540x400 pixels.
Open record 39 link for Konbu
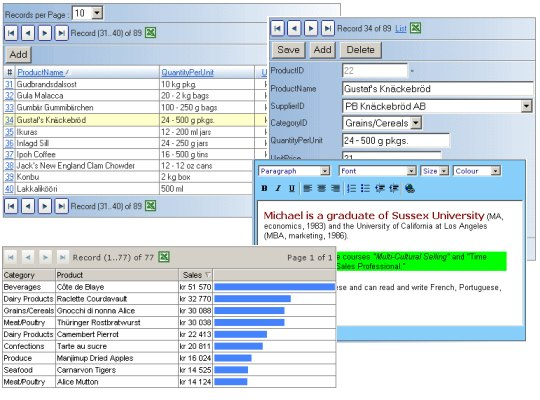click(x=9, y=177)
